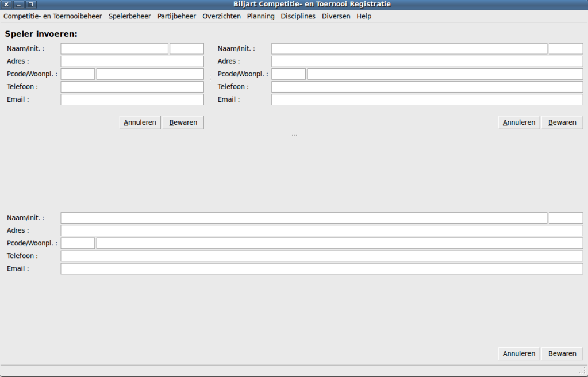Image resolution: width=588 pixels, height=377 pixels.
Task: Click Annuleren in the top-left player form
Action: (x=140, y=122)
